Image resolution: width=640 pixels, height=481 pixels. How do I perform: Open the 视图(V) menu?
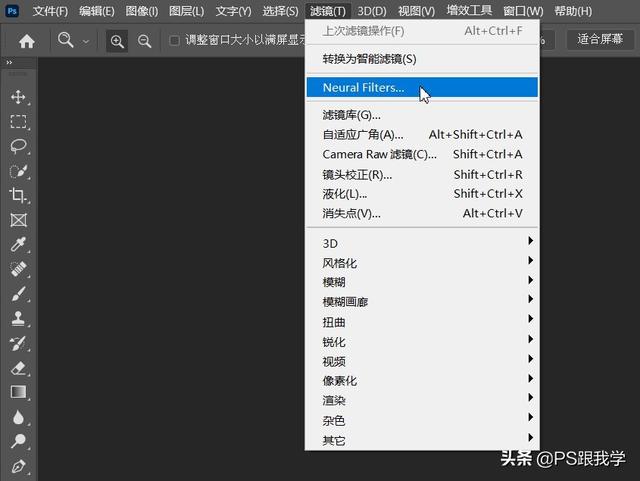(416, 11)
